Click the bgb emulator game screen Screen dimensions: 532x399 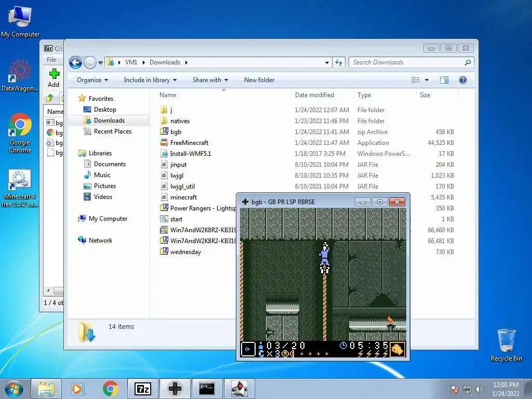coord(323,283)
